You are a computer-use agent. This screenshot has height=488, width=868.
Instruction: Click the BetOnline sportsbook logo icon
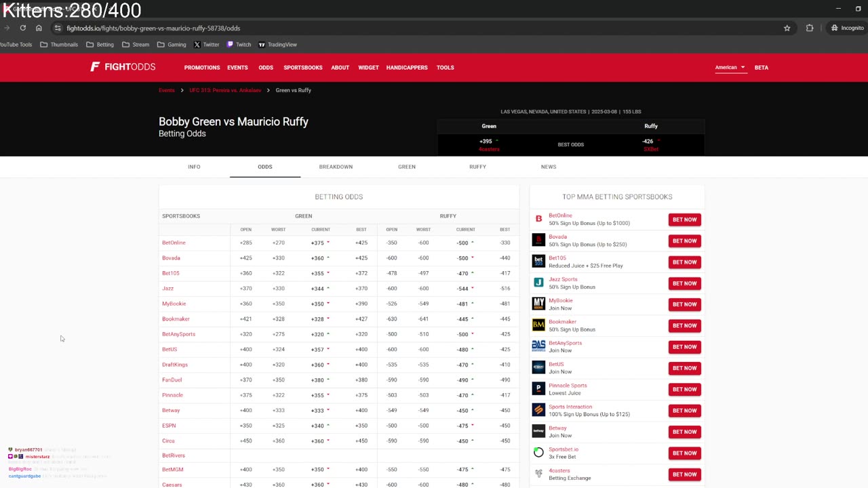[x=538, y=219]
